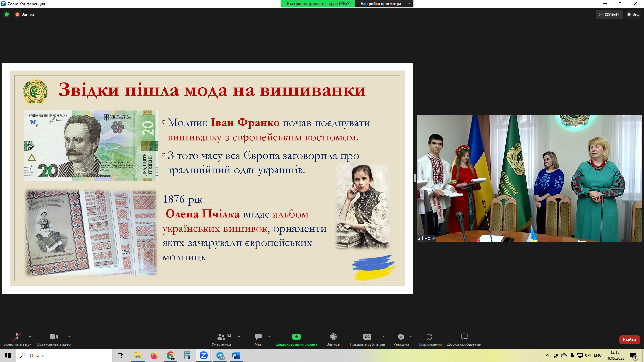Switch input language ENG
This screenshot has height=362, width=644.
(598, 355)
